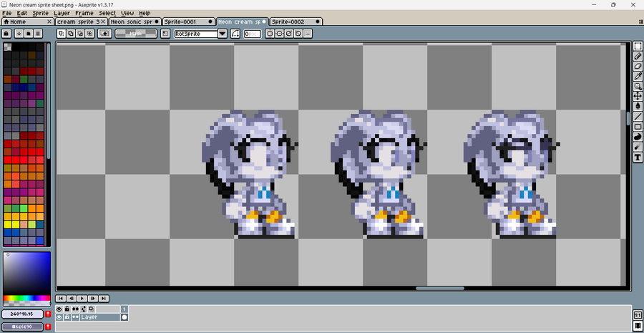This screenshot has width=644, height=333.
Task: Select the Rectangular Marquee tool
Action: [x=638, y=46]
